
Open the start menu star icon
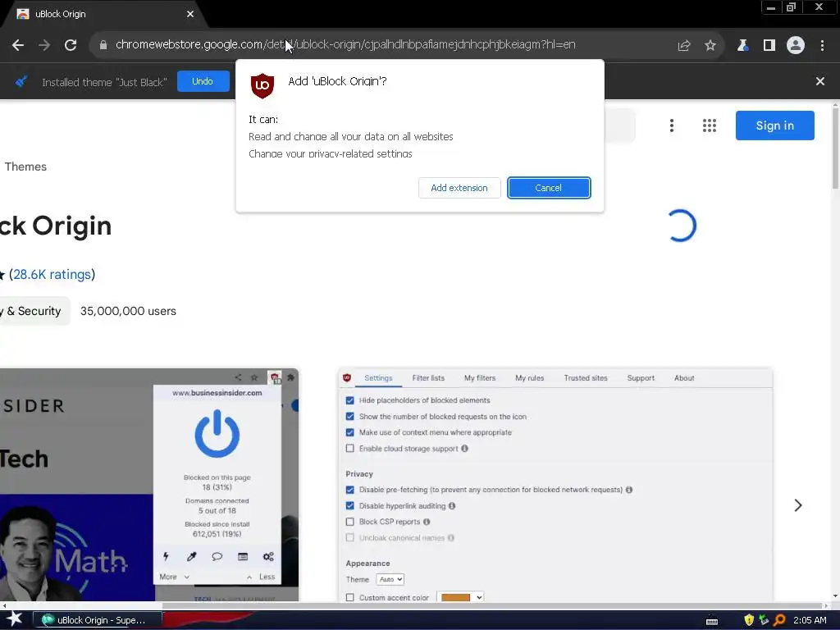[14, 619]
